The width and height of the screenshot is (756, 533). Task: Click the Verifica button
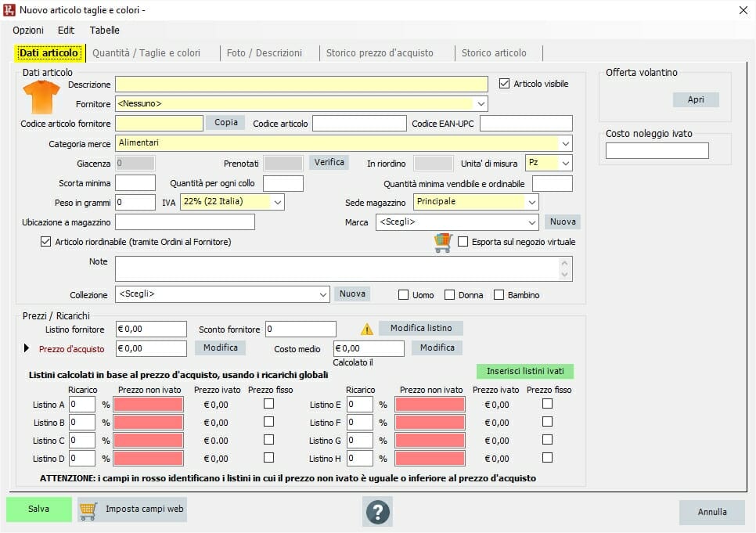point(329,163)
